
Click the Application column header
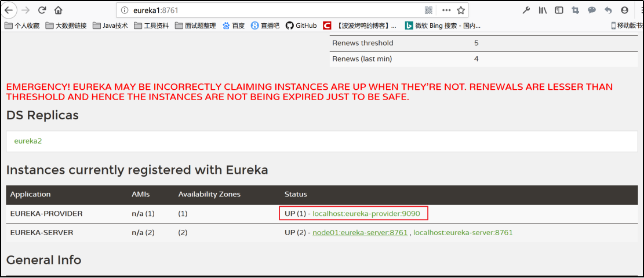click(x=30, y=194)
